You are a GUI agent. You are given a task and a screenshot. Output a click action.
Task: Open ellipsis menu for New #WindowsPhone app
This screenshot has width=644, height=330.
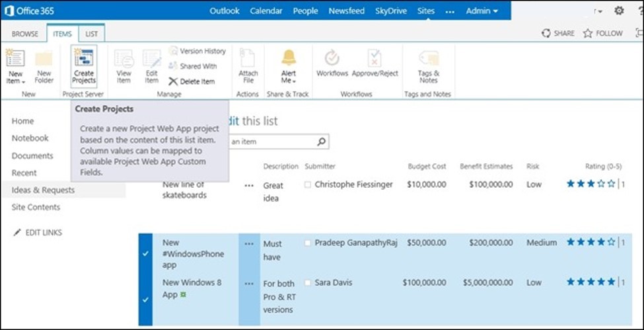click(249, 243)
